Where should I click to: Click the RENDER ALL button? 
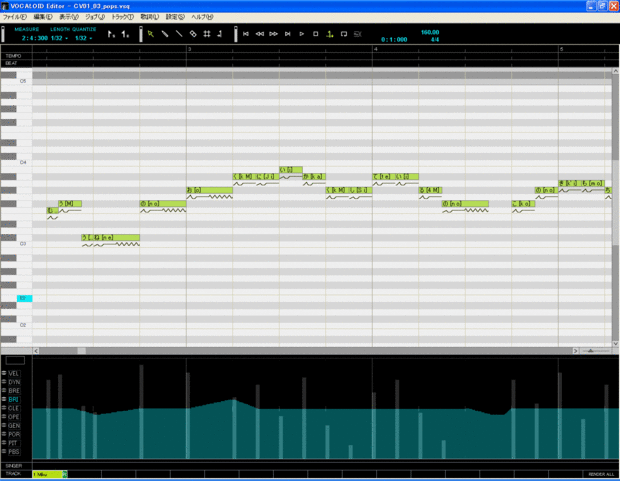coord(601,474)
